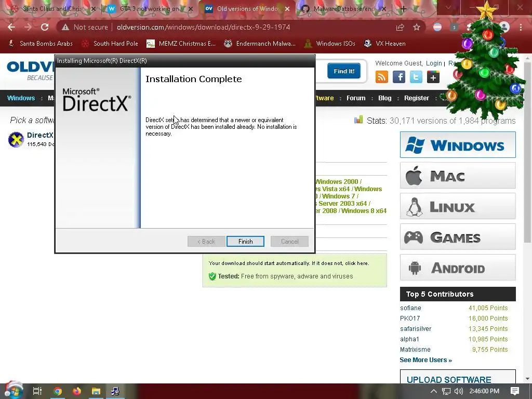
Task: Open contributor PKO17 profile
Action: coord(410,318)
